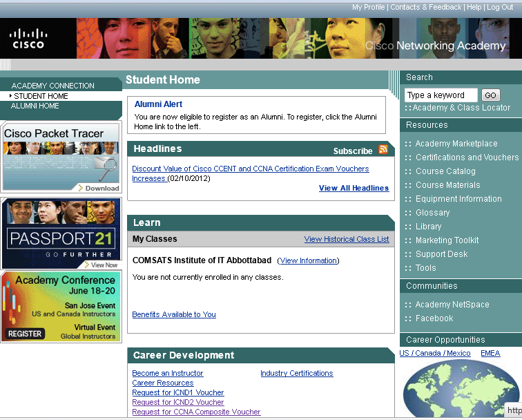
Task: Click Register on Academy Conference banner
Action: 25,334
